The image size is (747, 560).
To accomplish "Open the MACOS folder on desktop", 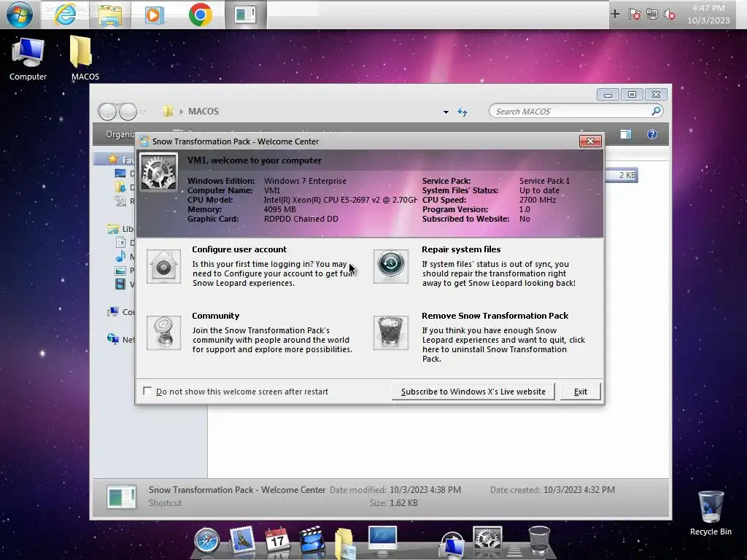I will 85,58.
